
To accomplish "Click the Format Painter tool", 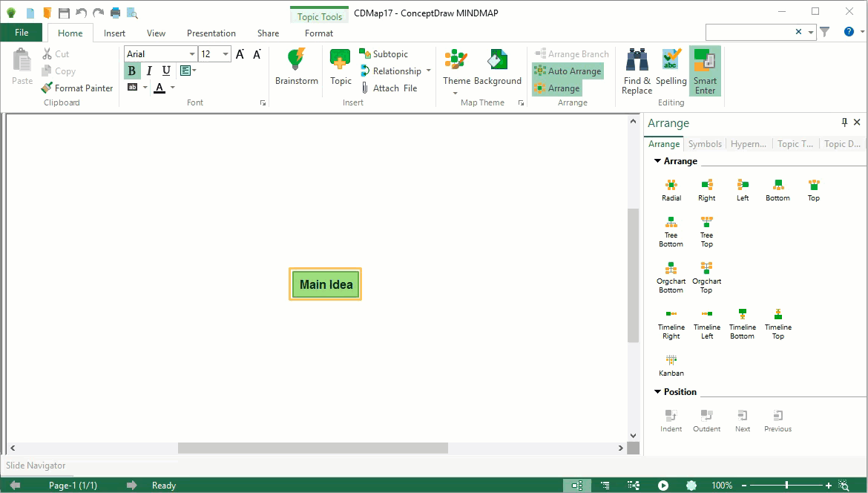I will [x=77, y=88].
